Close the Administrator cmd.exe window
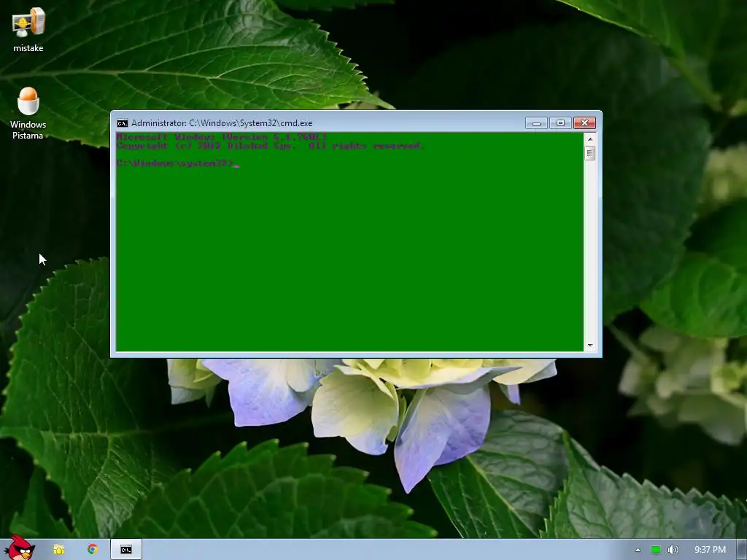Image resolution: width=747 pixels, height=560 pixels. (584, 123)
